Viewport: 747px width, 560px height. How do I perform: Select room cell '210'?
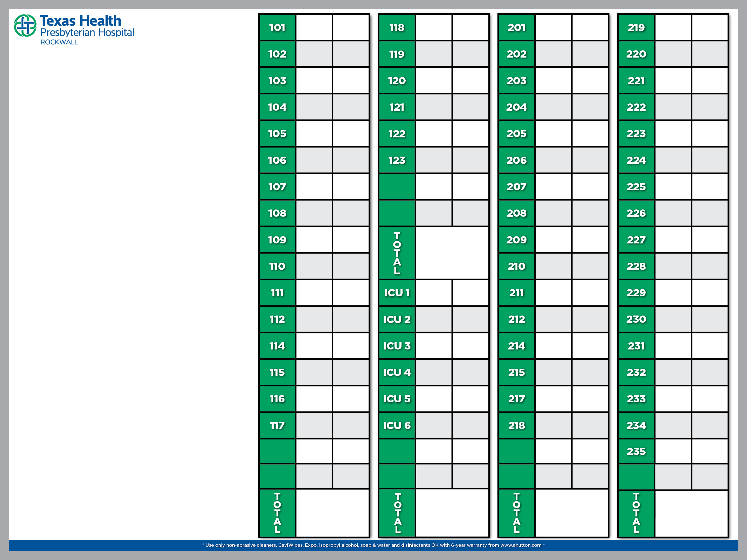[x=517, y=266]
